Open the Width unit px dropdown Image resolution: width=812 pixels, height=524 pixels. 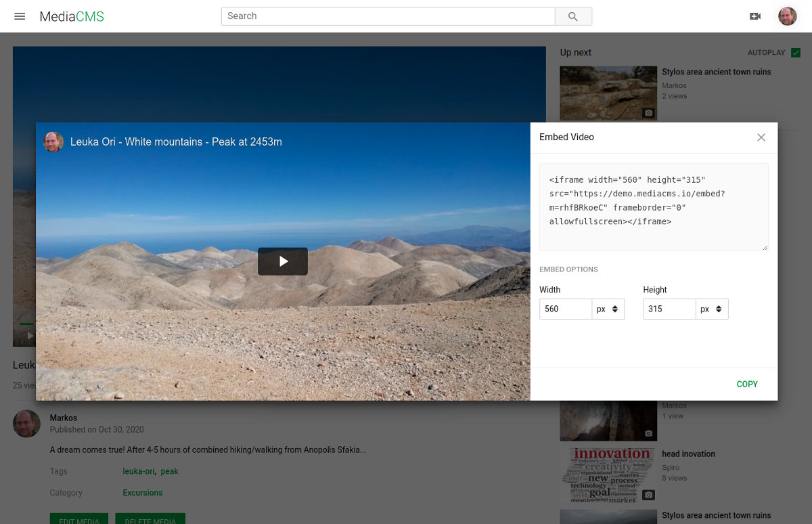pos(608,309)
